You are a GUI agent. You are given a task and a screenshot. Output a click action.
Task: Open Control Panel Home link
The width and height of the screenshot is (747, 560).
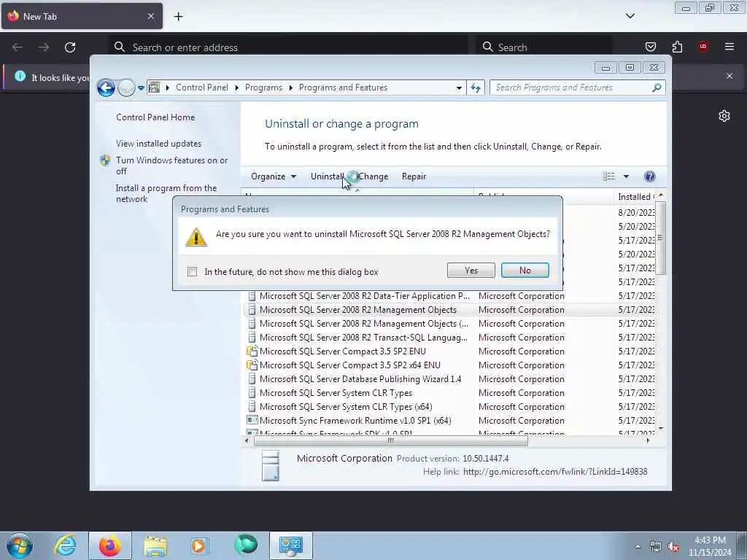click(x=155, y=117)
